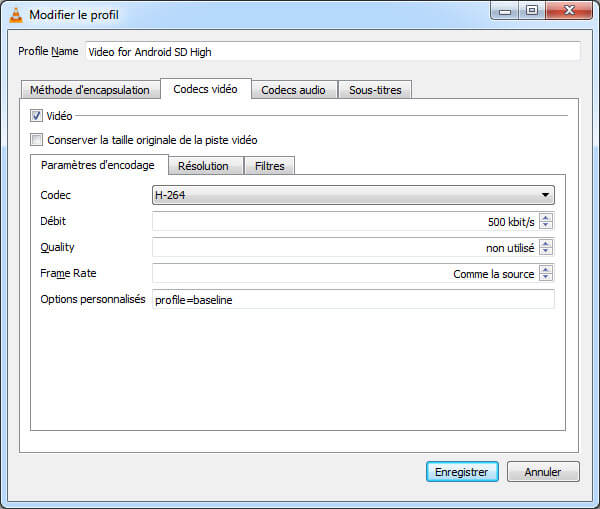Increase Frame Rate with up arrow
The width and height of the screenshot is (600, 509).
click(x=546, y=269)
